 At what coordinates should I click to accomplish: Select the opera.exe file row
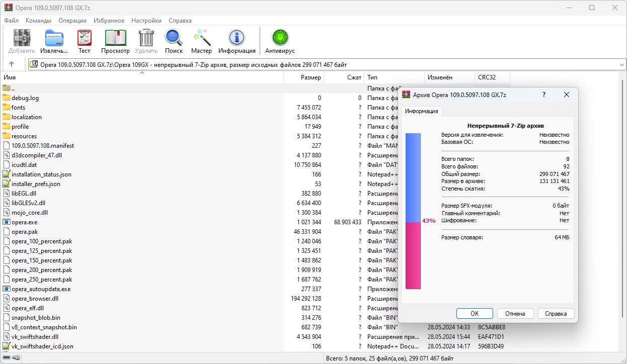25,222
